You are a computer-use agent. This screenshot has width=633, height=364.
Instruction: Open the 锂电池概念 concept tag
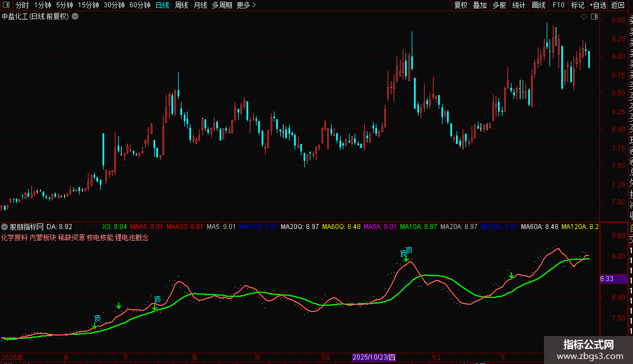[132, 237]
